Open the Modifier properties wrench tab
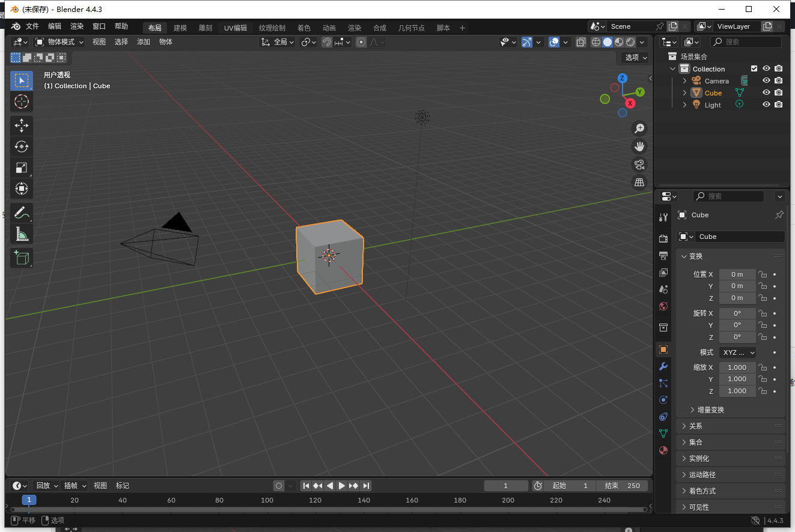 click(663, 366)
